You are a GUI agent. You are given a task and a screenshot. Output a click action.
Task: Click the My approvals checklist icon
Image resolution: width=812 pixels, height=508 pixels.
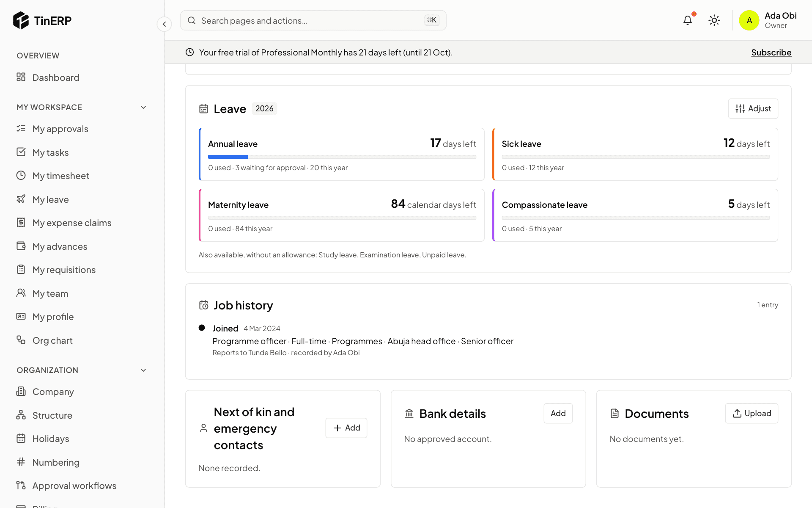click(21, 128)
